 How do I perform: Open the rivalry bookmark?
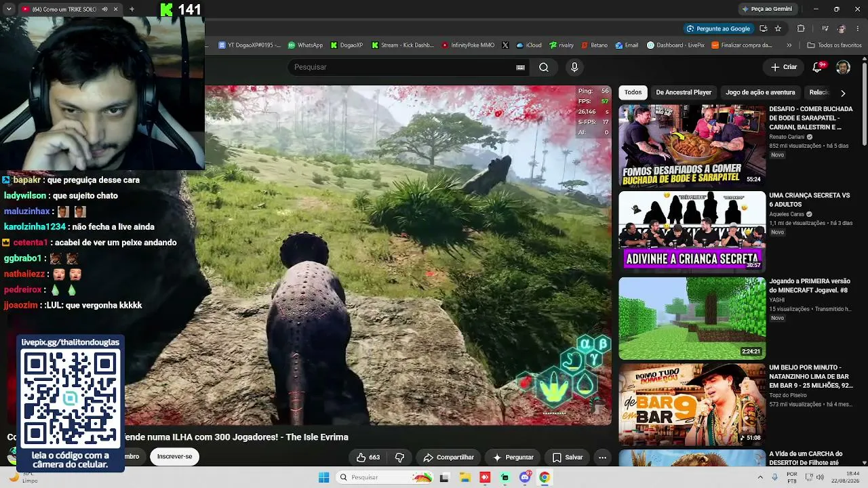tap(561, 45)
